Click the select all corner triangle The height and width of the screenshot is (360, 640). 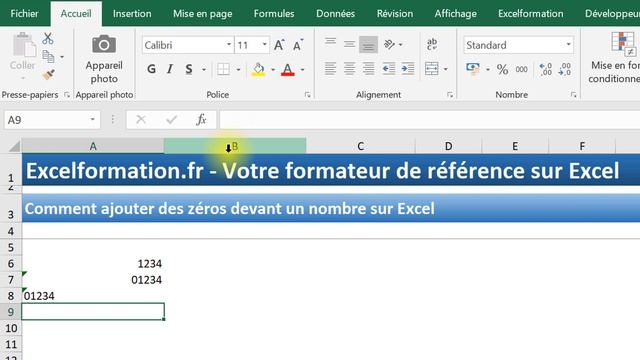pos(14,146)
